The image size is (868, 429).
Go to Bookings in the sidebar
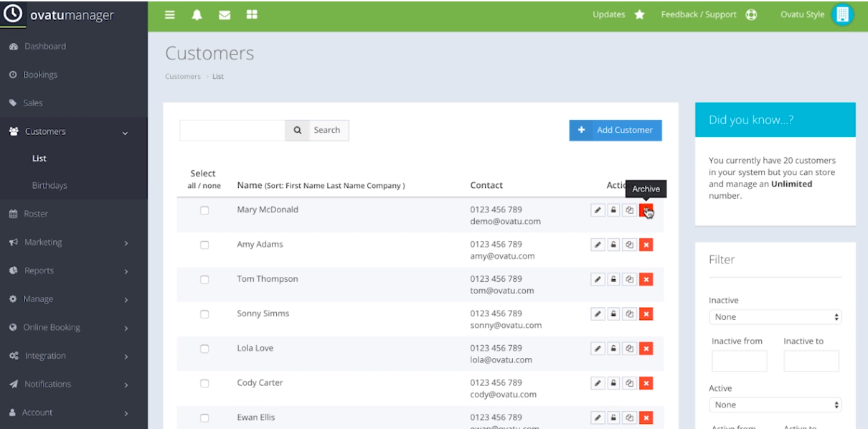[40, 75]
